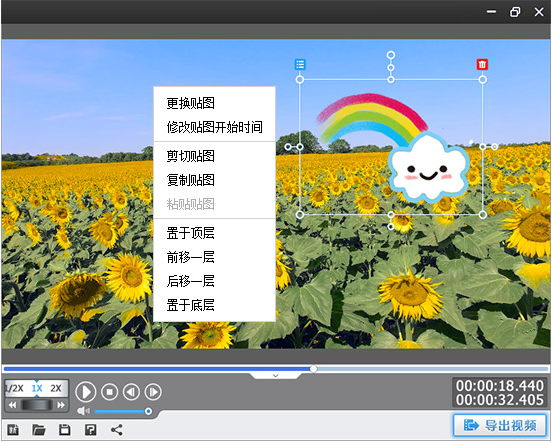Screen dimensions: 552x444
Task: Create a new project with the 新 icon
Action: pyautogui.click(x=13, y=430)
